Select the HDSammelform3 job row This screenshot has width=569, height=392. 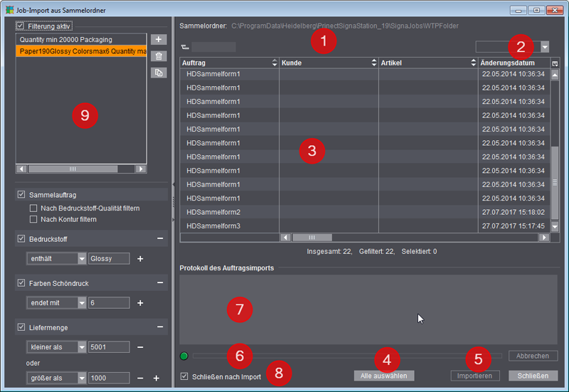coord(365,226)
